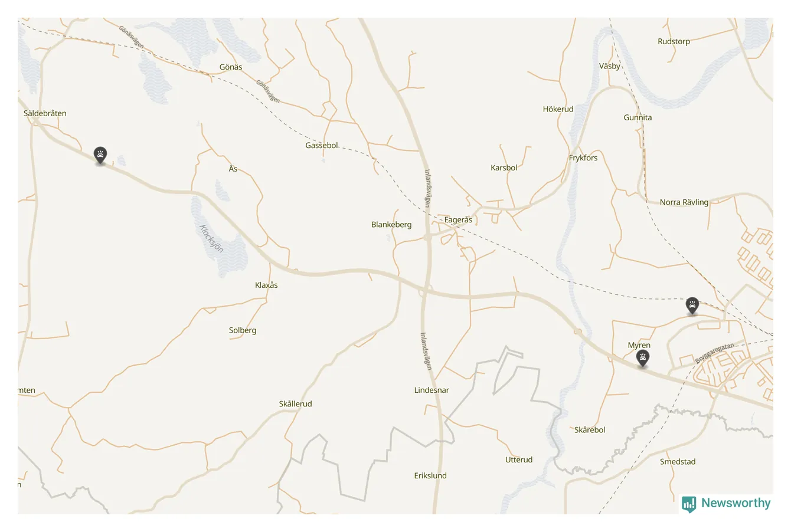This screenshot has width=791, height=532.
Task: Select the Solberg place label
Action: [x=243, y=331]
